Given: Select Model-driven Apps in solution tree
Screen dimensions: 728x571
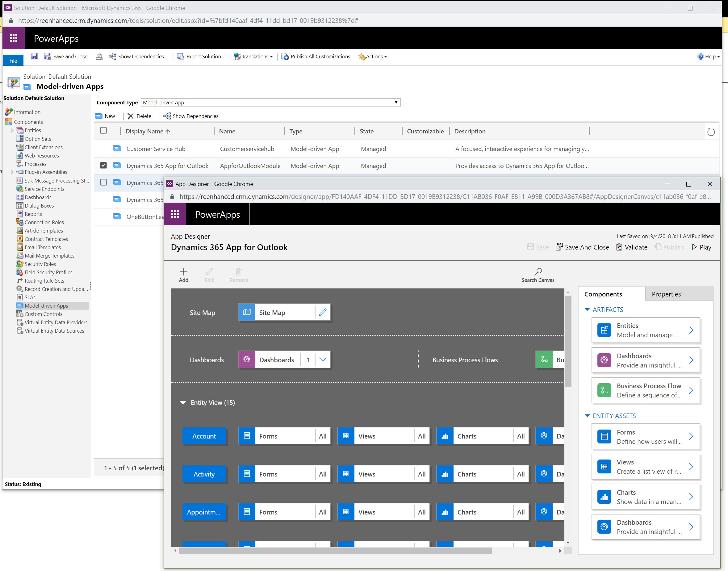Looking at the screenshot, I should click(46, 305).
